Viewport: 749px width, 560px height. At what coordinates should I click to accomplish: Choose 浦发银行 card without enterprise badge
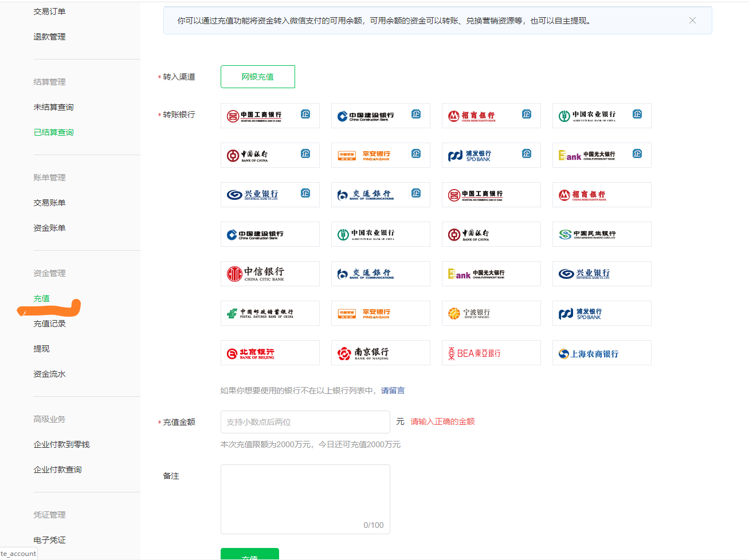[x=602, y=313]
